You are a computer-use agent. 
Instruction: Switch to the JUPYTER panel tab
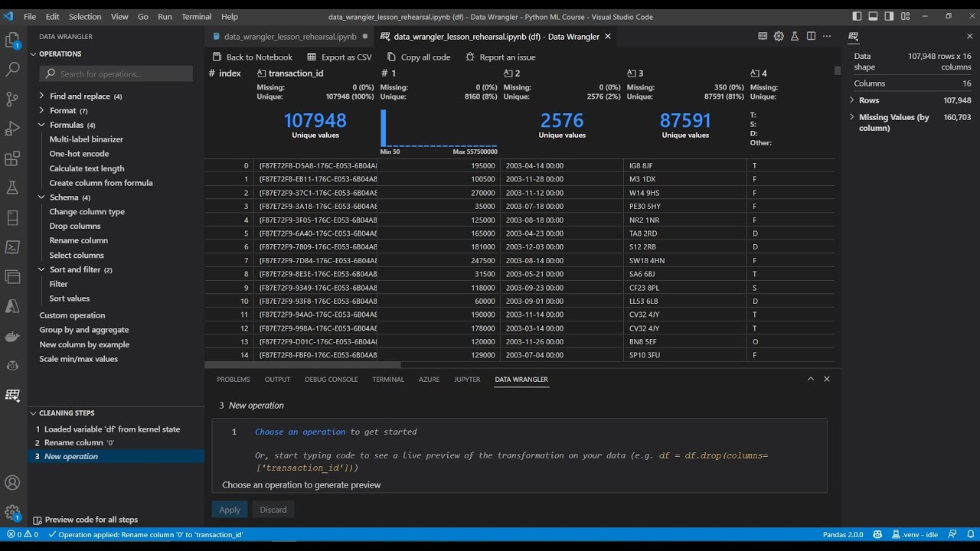pyautogui.click(x=467, y=380)
